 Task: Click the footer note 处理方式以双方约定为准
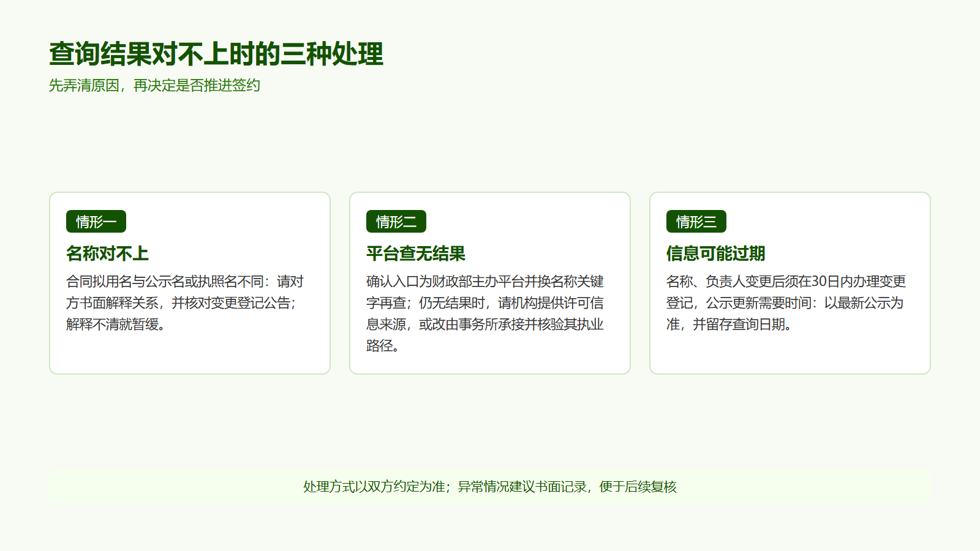[490, 487]
